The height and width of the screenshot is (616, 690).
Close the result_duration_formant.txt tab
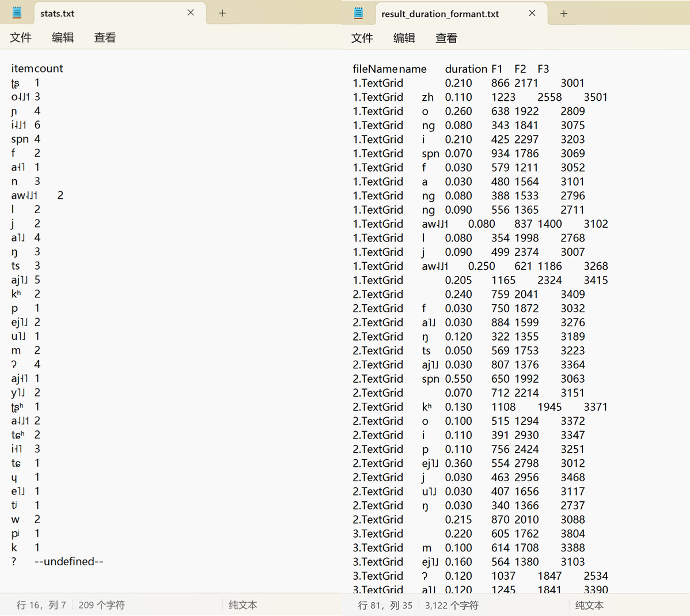[x=532, y=13]
